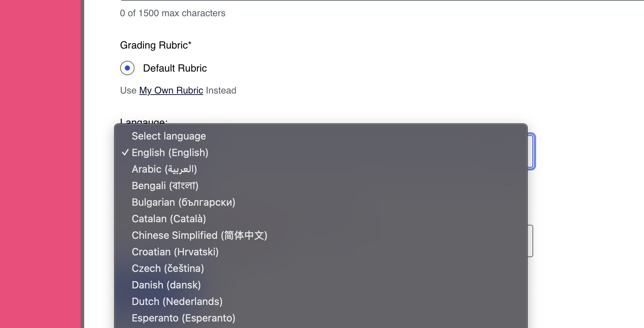Viewport: 644px width, 328px height.
Task: Click the field edge below the language box
Action: click(530, 241)
